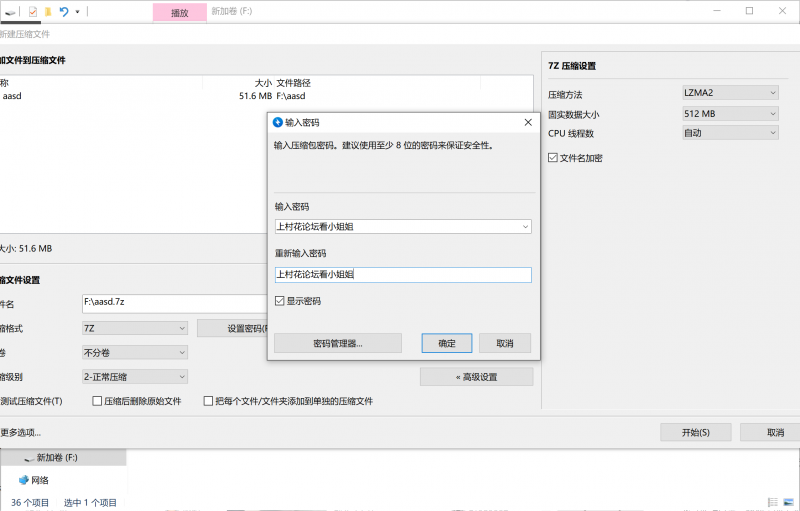The image size is (800, 511).
Task: Click the Properties checkmark icon in the title bar
Action: point(33,12)
